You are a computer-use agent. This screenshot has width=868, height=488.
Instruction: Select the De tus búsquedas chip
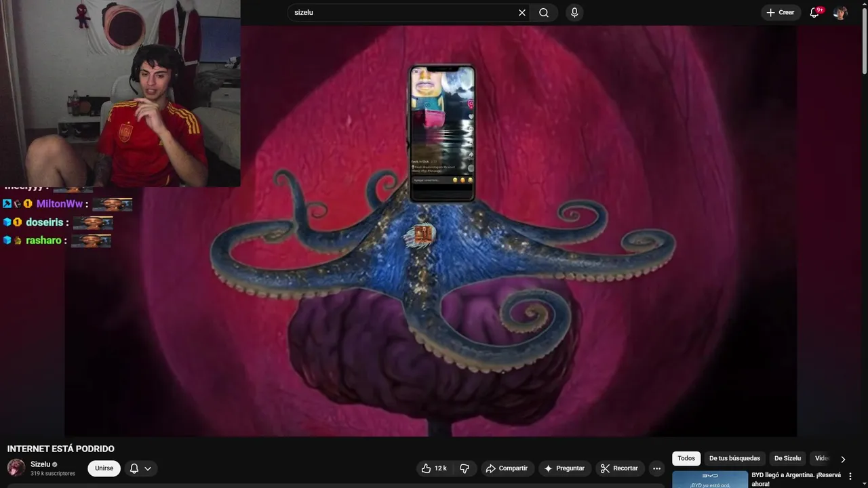[734, 458]
